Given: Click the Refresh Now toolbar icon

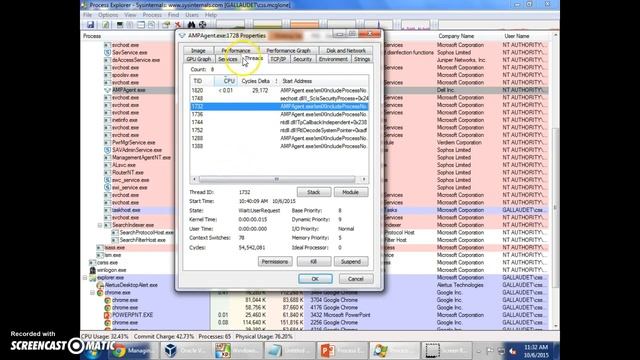Looking at the screenshot, I should click(105, 25).
